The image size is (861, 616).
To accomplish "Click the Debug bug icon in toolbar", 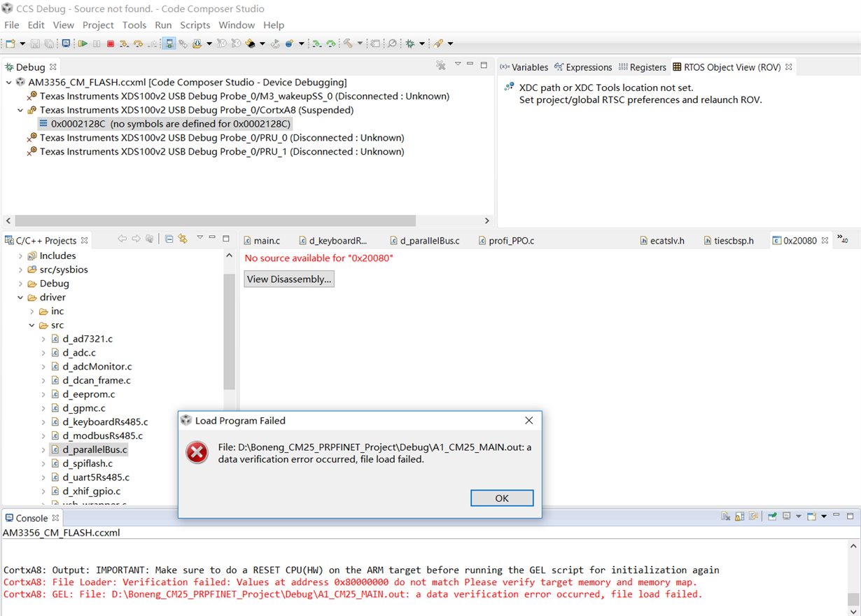I will tap(409, 43).
